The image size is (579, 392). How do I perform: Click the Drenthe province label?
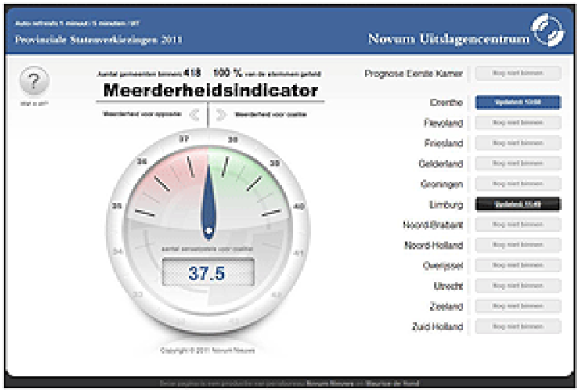click(x=446, y=102)
